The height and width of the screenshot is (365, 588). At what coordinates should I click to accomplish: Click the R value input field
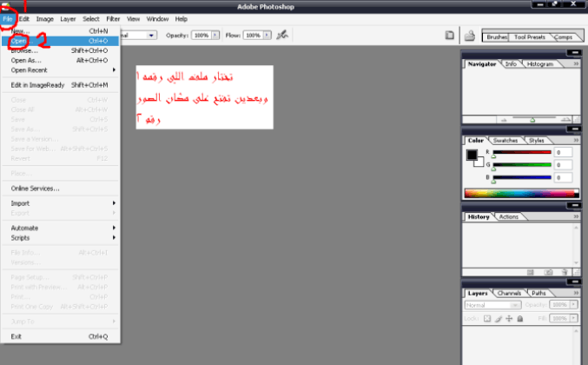pos(563,152)
